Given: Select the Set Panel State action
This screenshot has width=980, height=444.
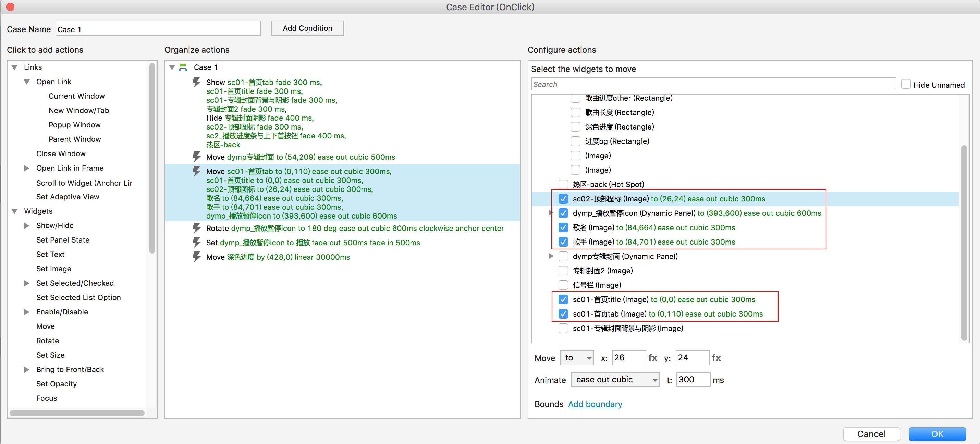Looking at the screenshot, I should click(x=63, y=240).
